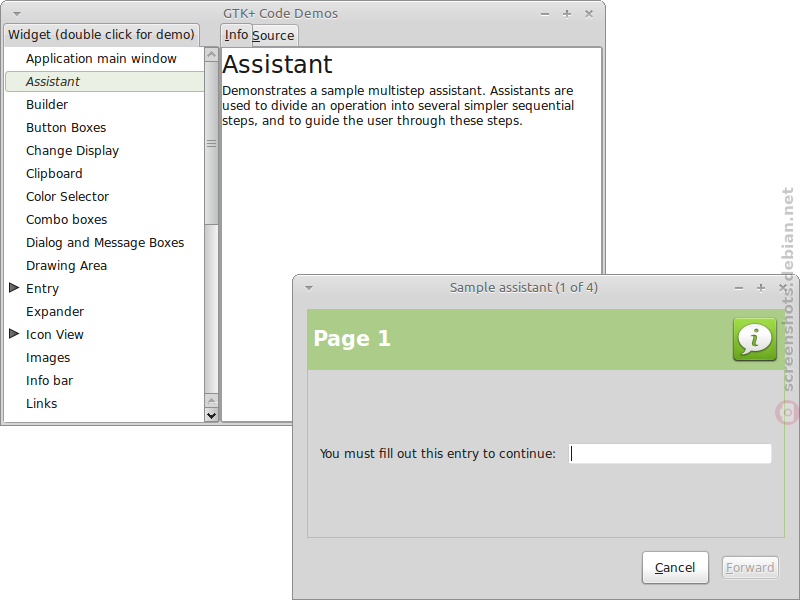Expand the Entry tree node
The image size is (800, 600).
click(14, 288)
